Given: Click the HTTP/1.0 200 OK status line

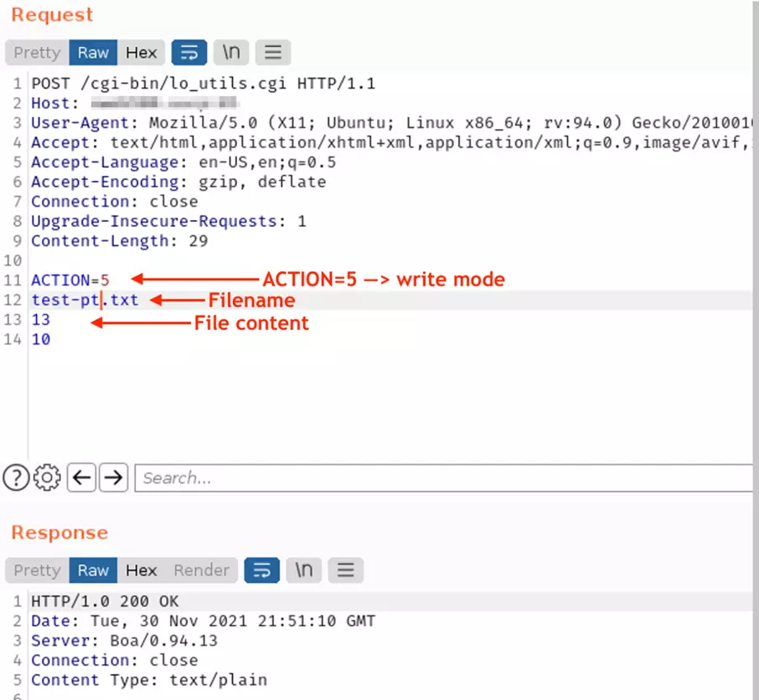Looking at the screenshot, I should [105, 601].
